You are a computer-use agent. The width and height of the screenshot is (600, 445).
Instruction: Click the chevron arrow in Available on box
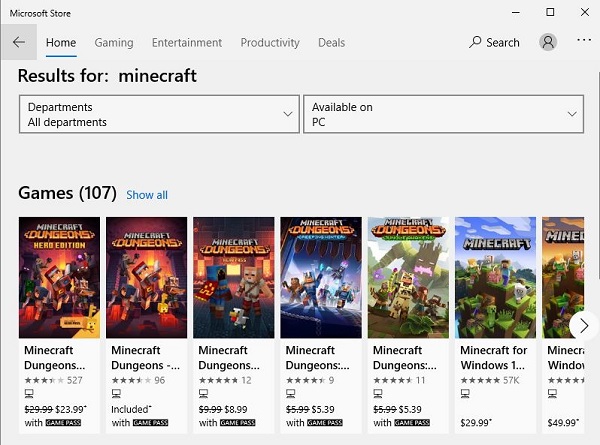pyautogui.click(x=572, y=114)
